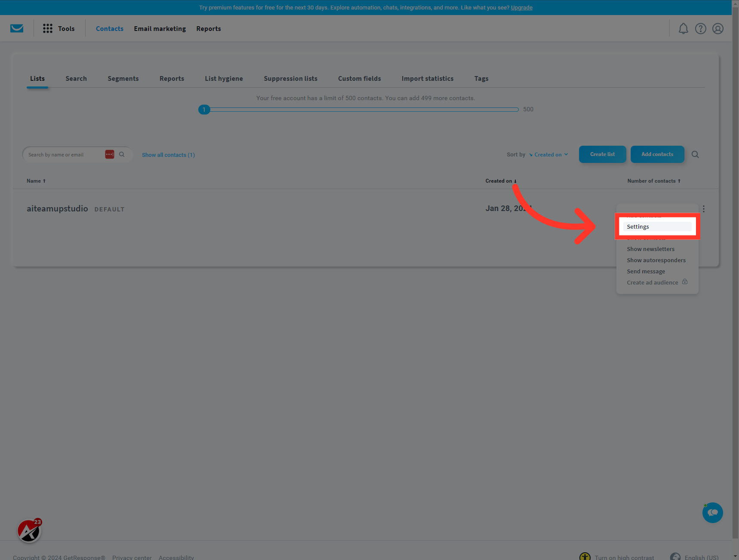739x560 pixels.
Task: Click the contact limit slider handle showing 1
Action: (x=204, y=110)
